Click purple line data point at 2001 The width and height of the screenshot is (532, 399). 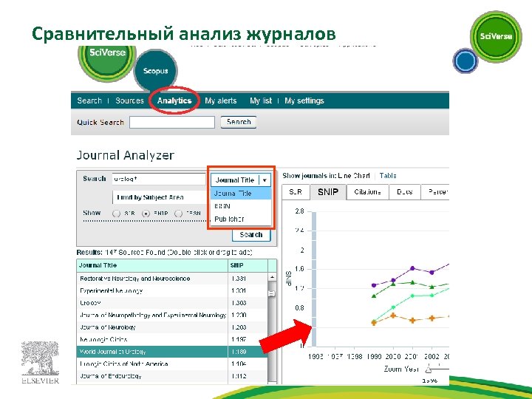[x=412, y=268]
